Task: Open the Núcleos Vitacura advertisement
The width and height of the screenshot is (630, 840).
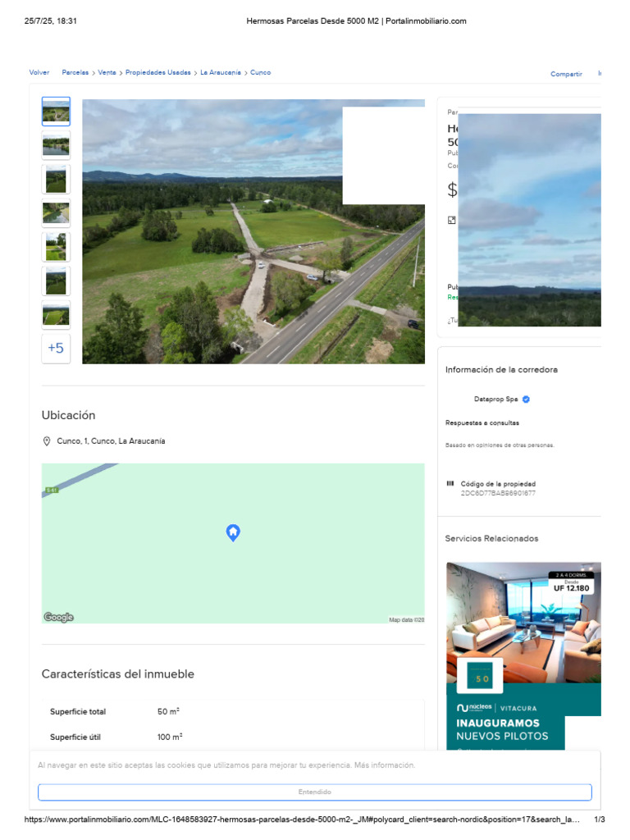Action: (523, 655)
